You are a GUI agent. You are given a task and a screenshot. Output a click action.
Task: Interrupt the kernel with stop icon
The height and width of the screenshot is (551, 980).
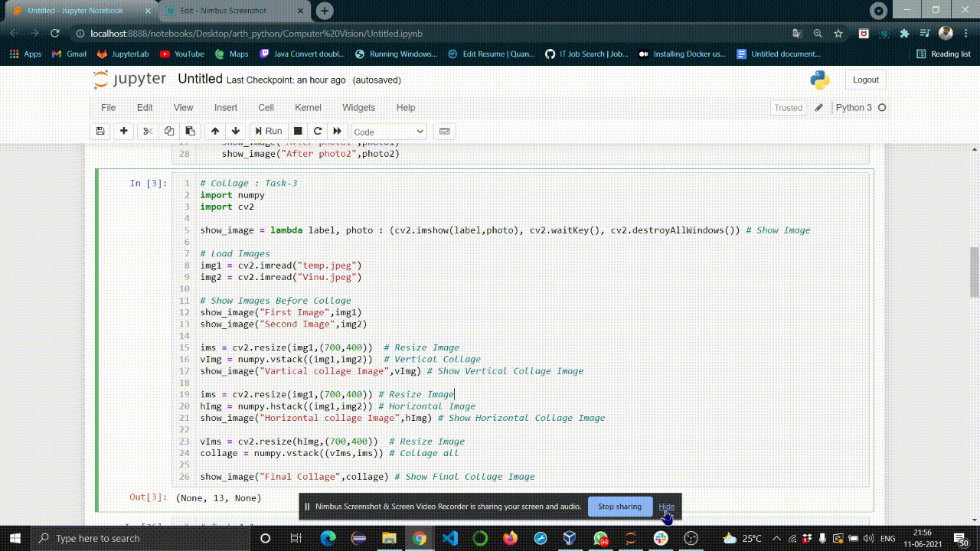click(x=298, y=131)
